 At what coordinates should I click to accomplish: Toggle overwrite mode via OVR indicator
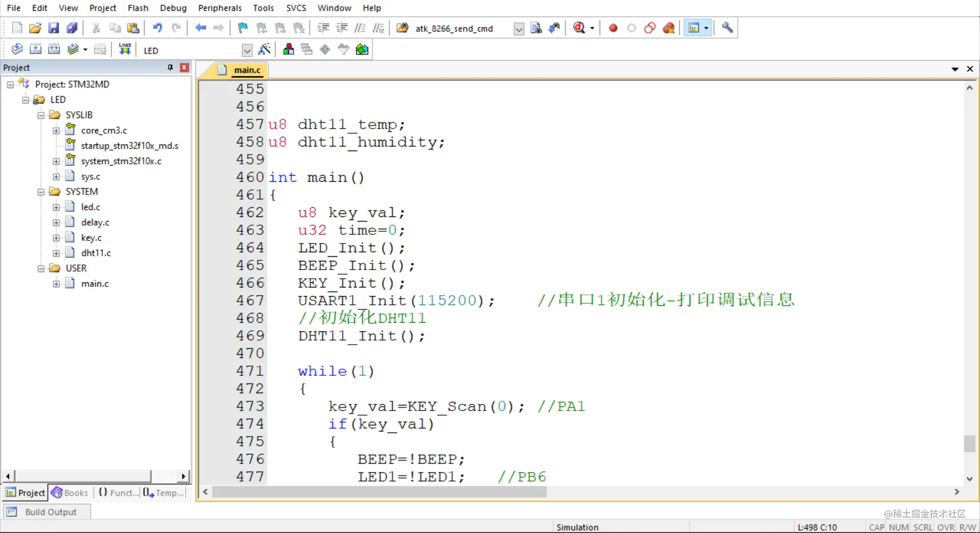tap(946, 527)
